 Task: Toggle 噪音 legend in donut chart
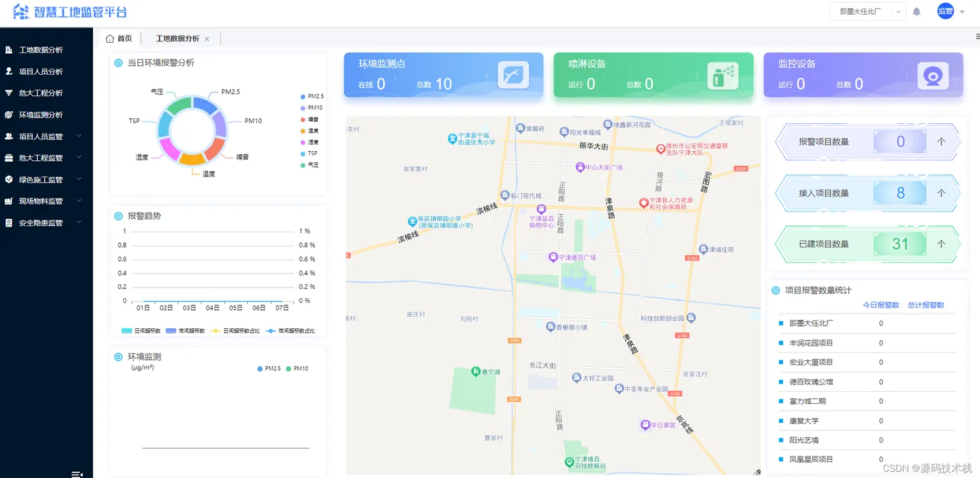(309, 119)
